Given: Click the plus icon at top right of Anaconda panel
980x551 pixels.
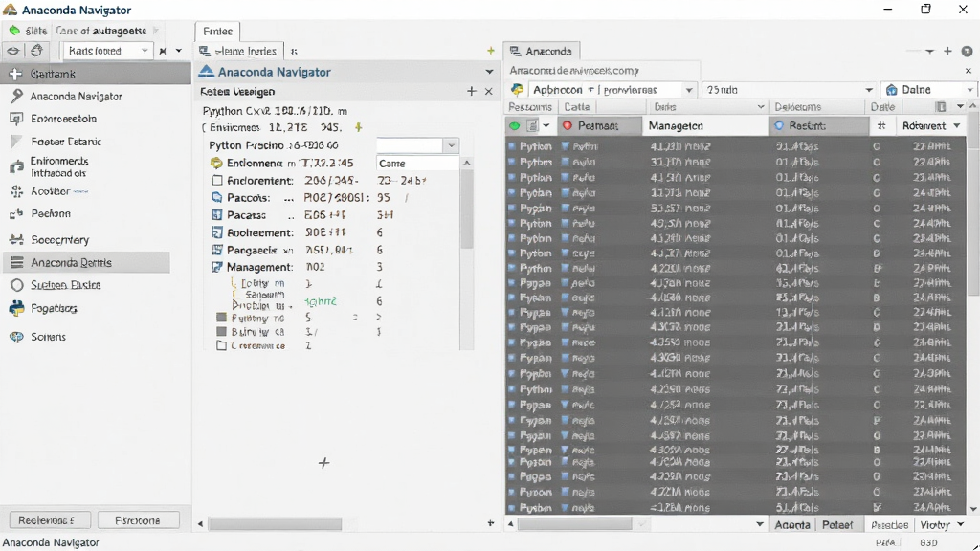Looking at the screenshot, I should pyautogui.click(x=947, y=52).
